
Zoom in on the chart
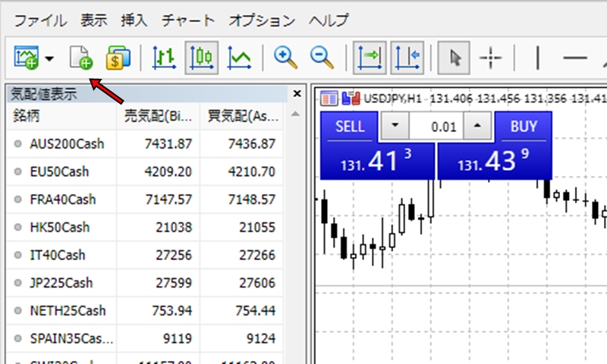tap(286, 58)
